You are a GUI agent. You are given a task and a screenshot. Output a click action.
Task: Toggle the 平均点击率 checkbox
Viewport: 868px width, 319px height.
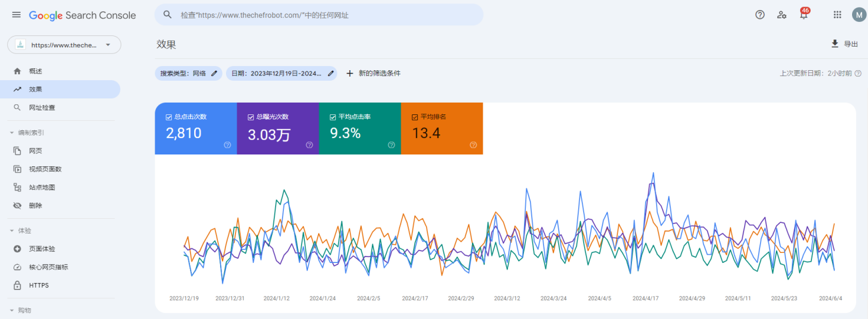coord(333,117)
